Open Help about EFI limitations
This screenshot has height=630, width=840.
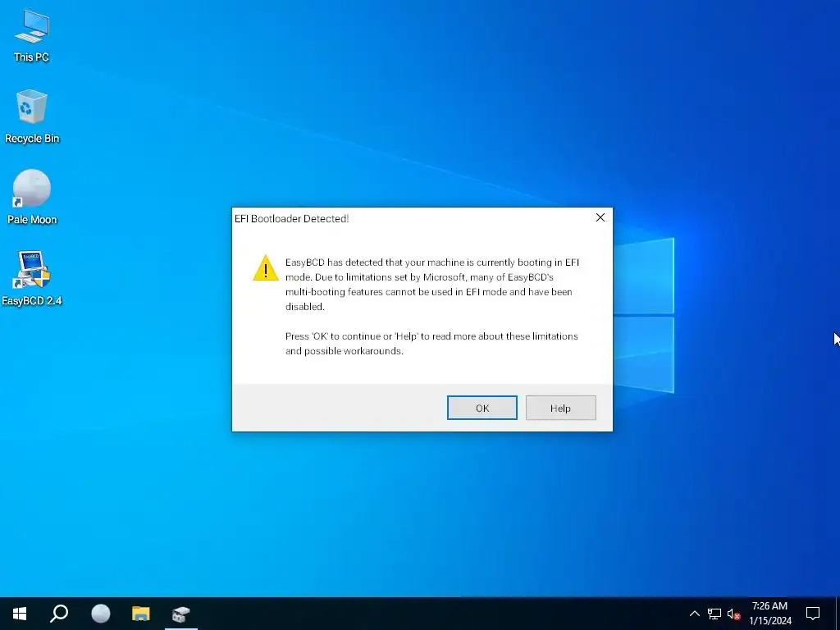[x=560, y=408]
